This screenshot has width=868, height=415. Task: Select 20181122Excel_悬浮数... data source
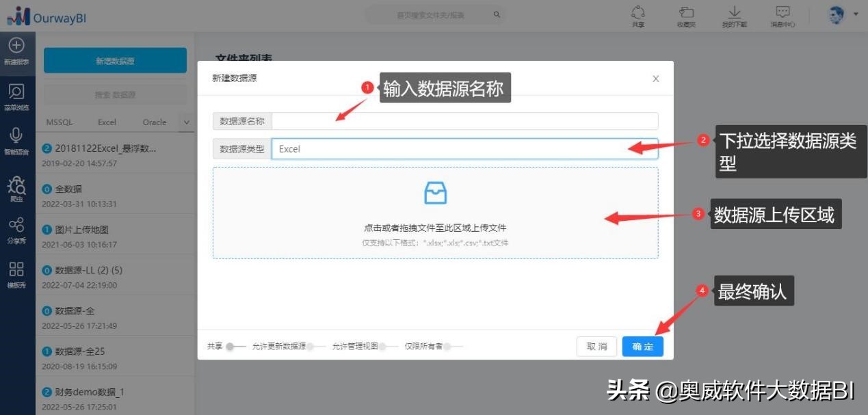click(x=115, y=155)
